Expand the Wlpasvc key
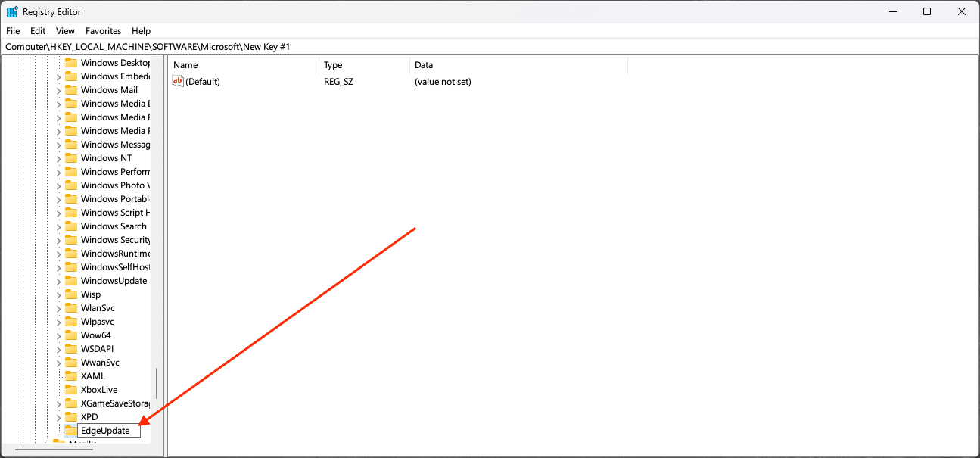The width and height of the screenshot is (980, 458). point(58,322)
